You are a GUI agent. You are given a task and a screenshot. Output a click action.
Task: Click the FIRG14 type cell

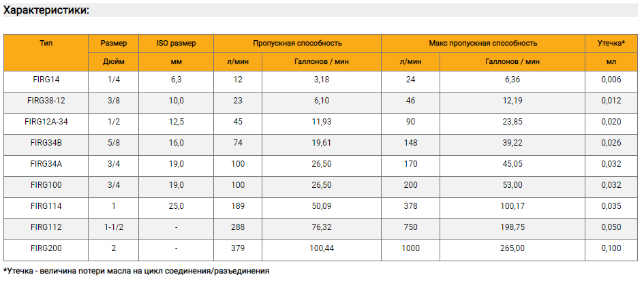[x=46, y=80]
